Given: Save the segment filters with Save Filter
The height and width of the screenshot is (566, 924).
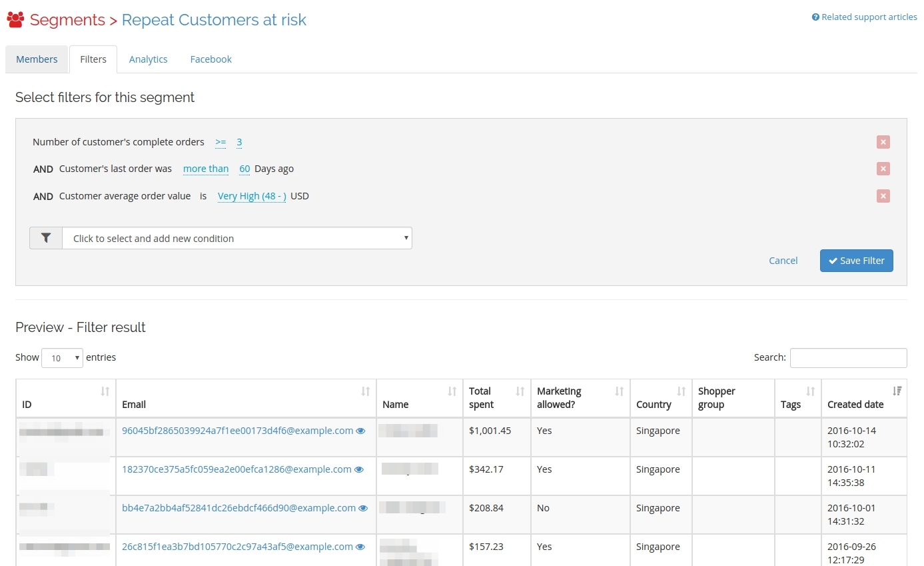Looking at the screenshot, I should (856, 261).
